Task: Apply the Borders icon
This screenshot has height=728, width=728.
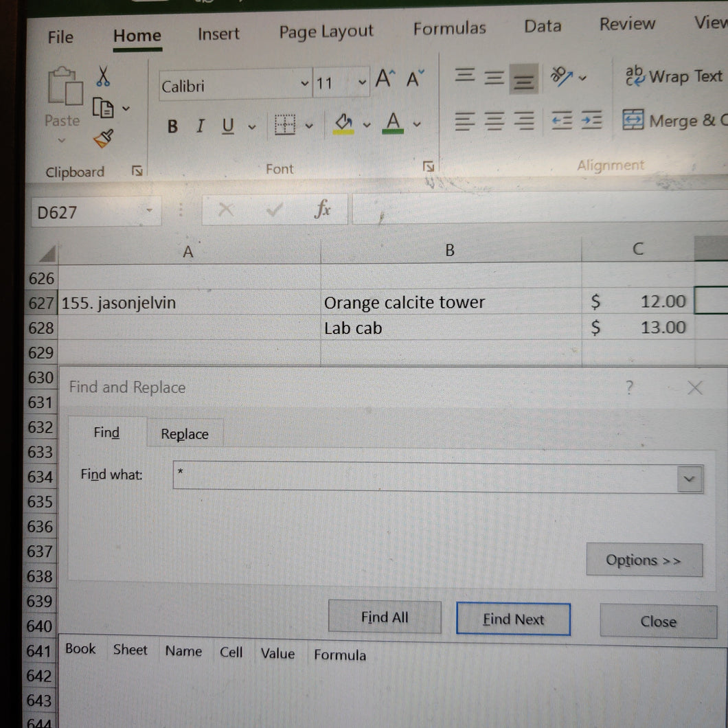Action: click(x=284, y=125)
